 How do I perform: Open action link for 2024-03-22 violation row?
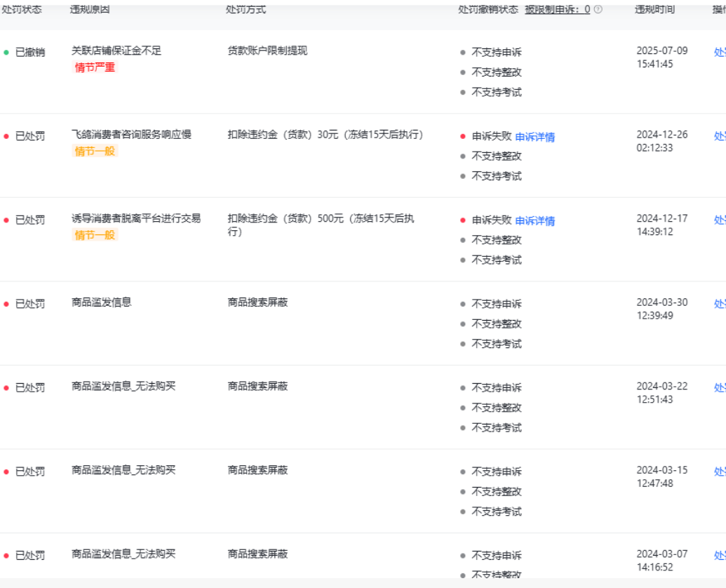719,387
